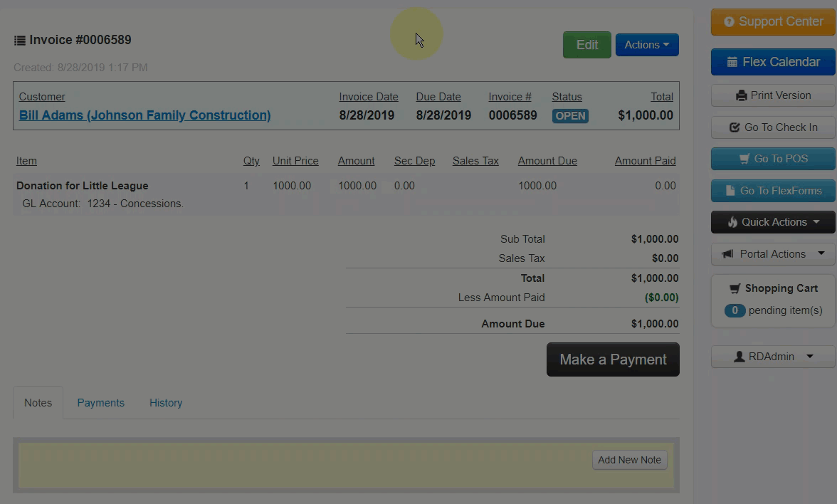Click the Shopping Cart icon
This screenshot has width=837, height=504.
coord(735,288)
